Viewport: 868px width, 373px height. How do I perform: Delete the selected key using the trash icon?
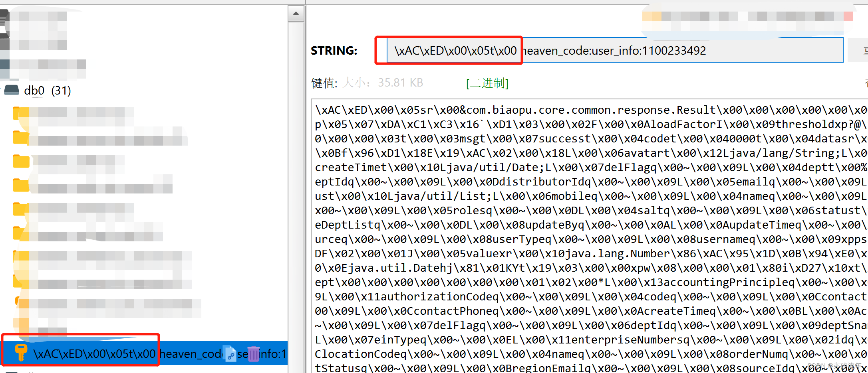[x=254, y=353]
